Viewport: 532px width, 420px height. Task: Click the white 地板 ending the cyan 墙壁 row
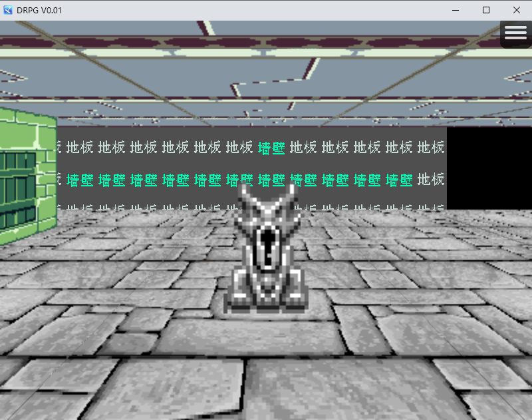pyautogui.click(x=430, y=180)
